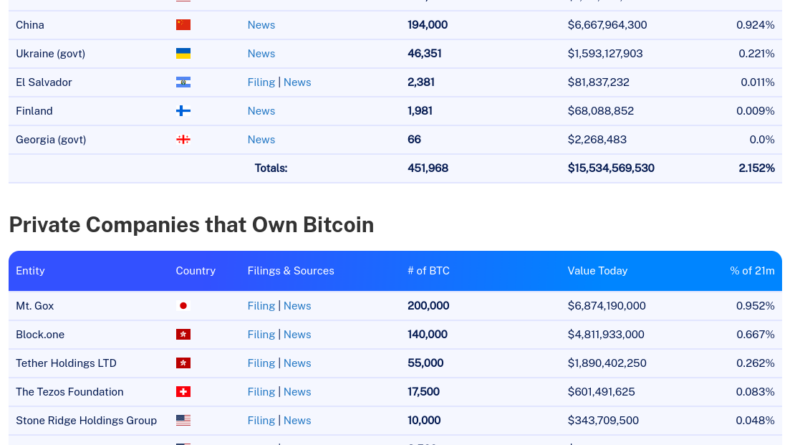Image resolution: width=800 pixels, height=445 pixels.
Task: Click the '% of 21m' column header
Action: point(752,271)
